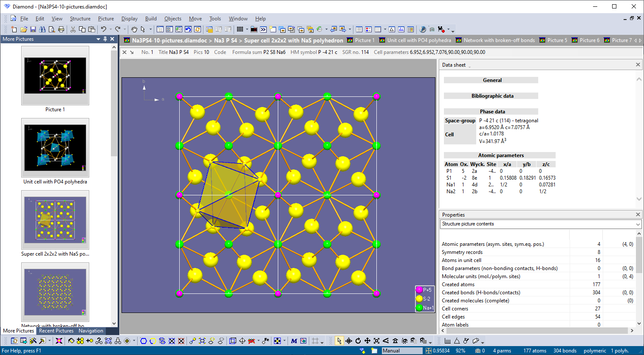Click the Undo icon

point(104,29)
